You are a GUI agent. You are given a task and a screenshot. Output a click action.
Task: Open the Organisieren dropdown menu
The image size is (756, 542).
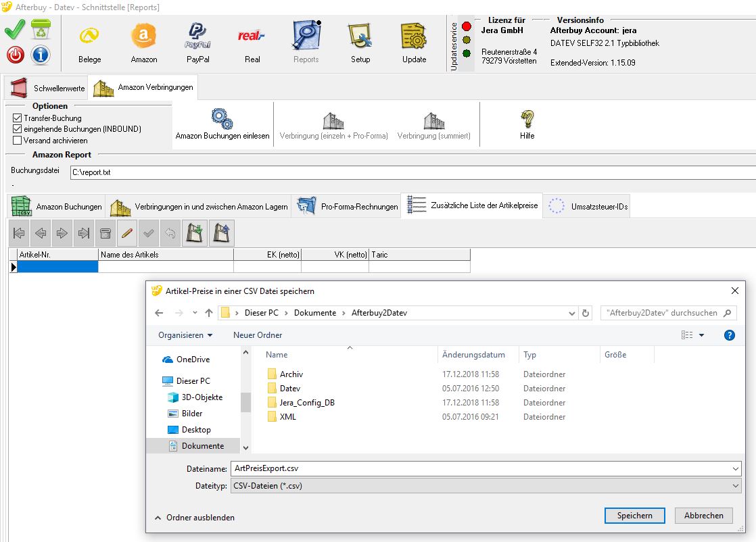[x=185, y=335]
